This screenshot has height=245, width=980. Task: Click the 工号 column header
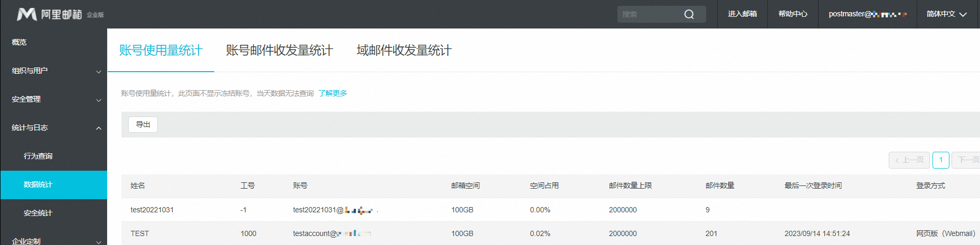tap(248, 185)
